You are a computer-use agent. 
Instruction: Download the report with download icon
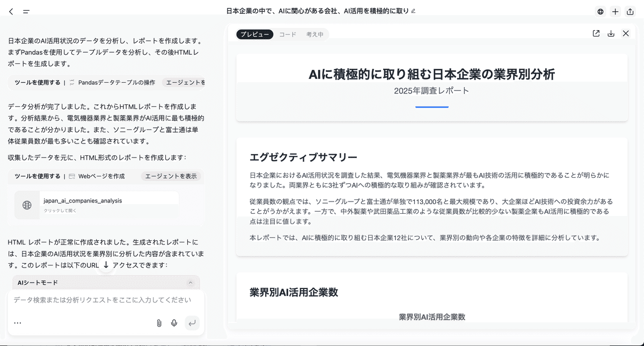point(611,33)
